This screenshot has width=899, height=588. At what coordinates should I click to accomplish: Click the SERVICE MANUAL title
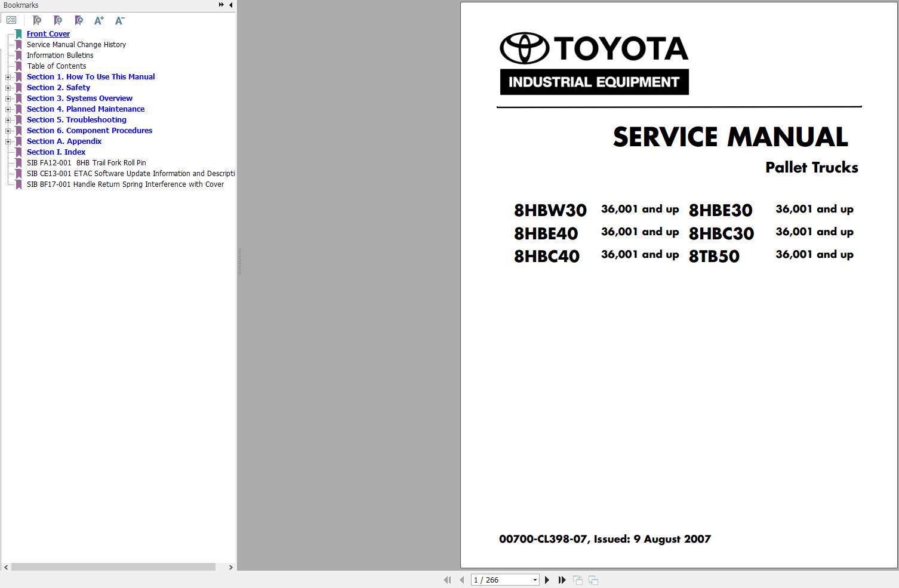pos(731,137)
